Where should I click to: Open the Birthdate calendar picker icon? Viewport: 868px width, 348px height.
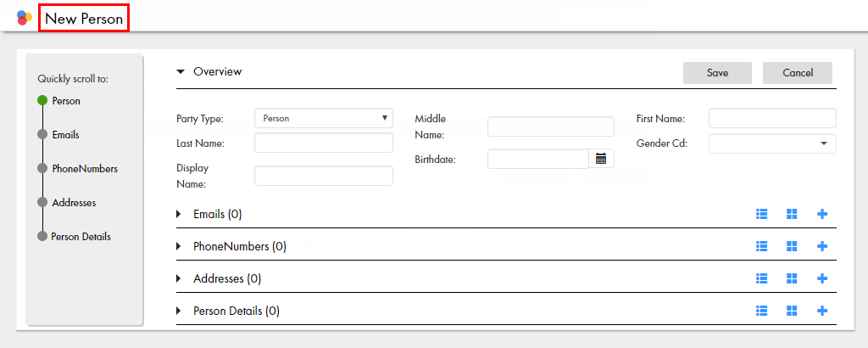point(601,159)
